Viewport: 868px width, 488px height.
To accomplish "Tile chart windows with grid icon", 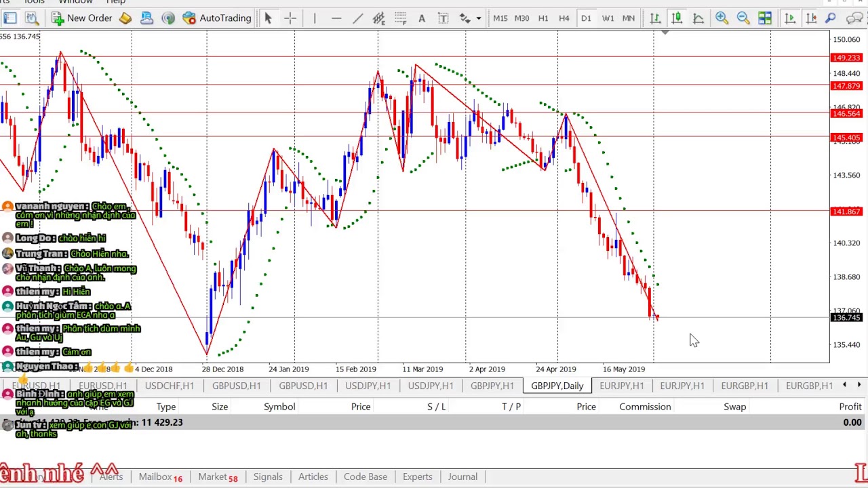I will point(765,18).
